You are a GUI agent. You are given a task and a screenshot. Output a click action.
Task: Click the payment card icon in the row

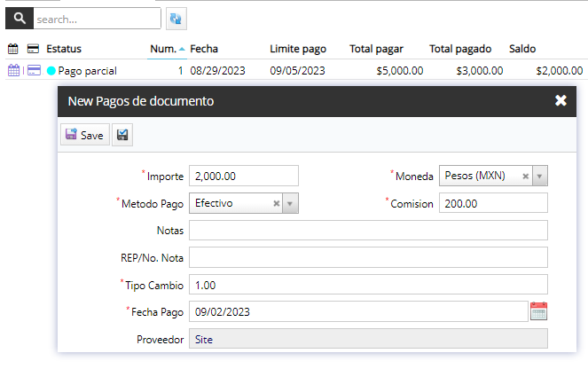[x=34, y=71]
